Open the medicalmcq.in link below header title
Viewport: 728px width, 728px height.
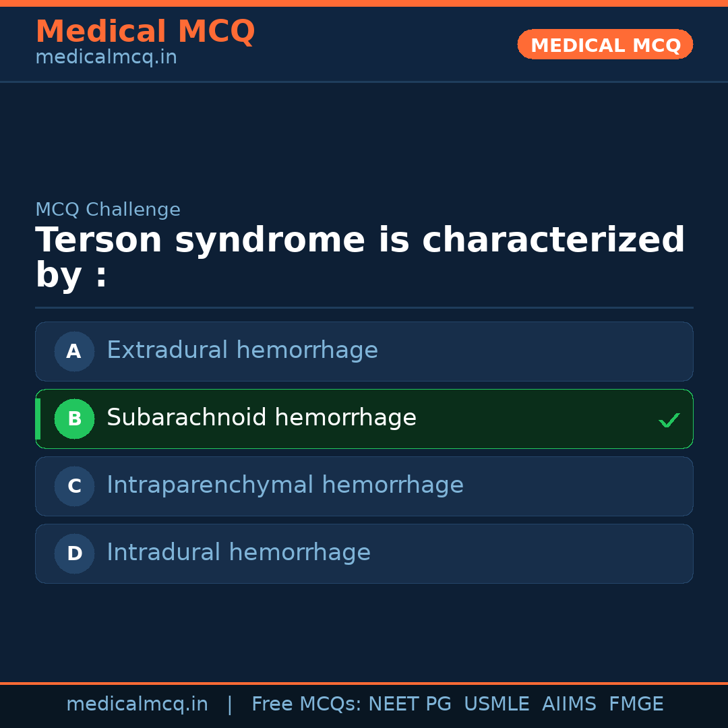coord(106,58)
